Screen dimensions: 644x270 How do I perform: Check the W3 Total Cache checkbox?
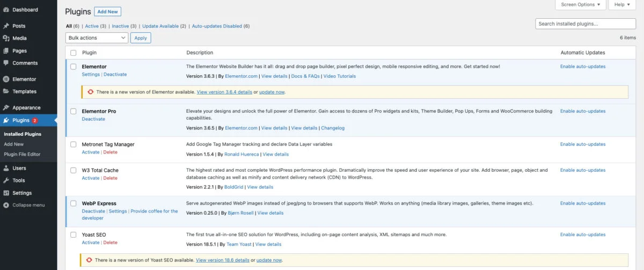[x=74, y=170]
